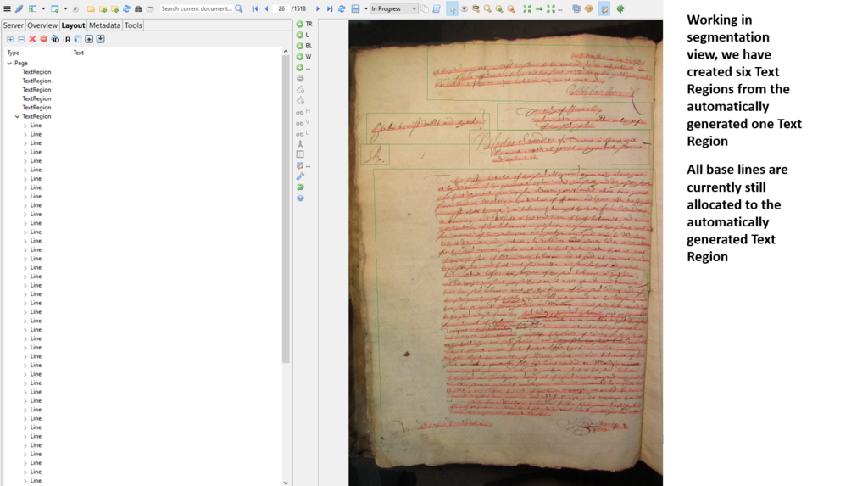Click the save document floppy disk icon
868x486 pixels.
click(x=355, y=9)
